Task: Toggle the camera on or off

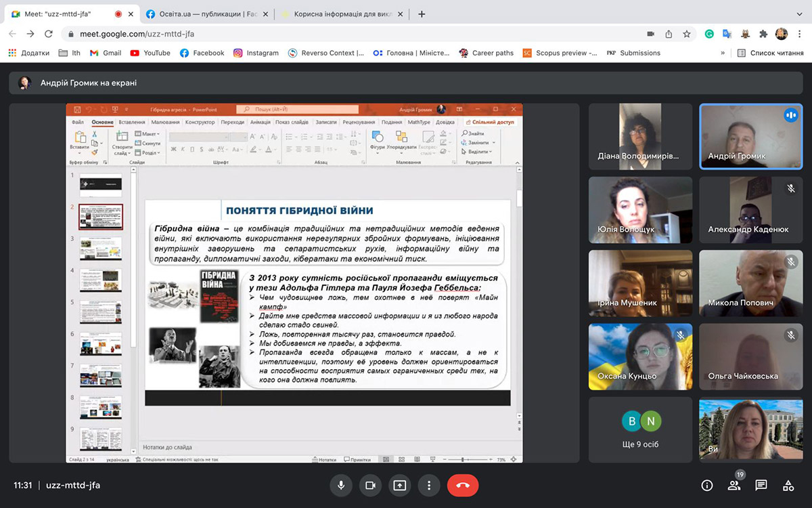Action: tap(370, 485)
